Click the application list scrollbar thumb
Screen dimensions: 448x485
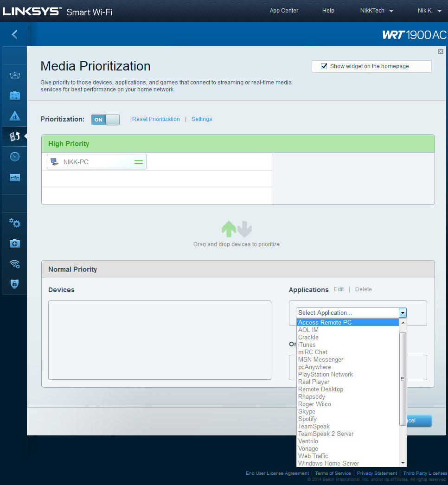(403, 379)
